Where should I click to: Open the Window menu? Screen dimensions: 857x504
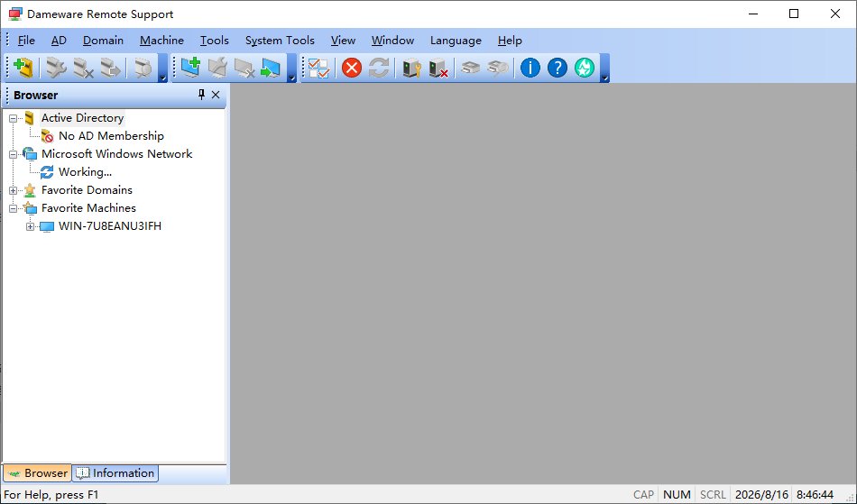(393, 41)
